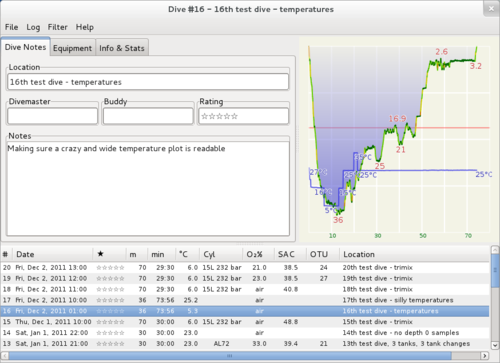Click the 3.2 depth label on dive profile
500x363 pixels.
476,66
